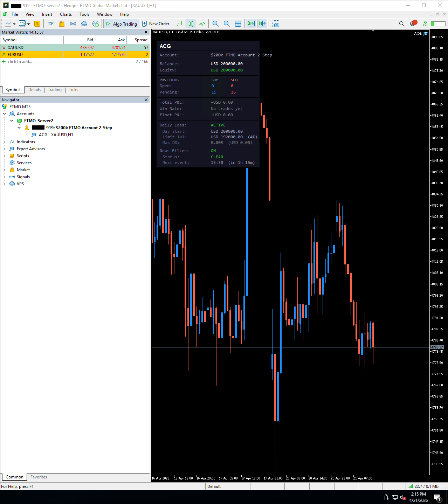Click the green plus radar icon
The width and height of the screenshot is (448, 504).
pyautogui.click(x=96, y=24)
